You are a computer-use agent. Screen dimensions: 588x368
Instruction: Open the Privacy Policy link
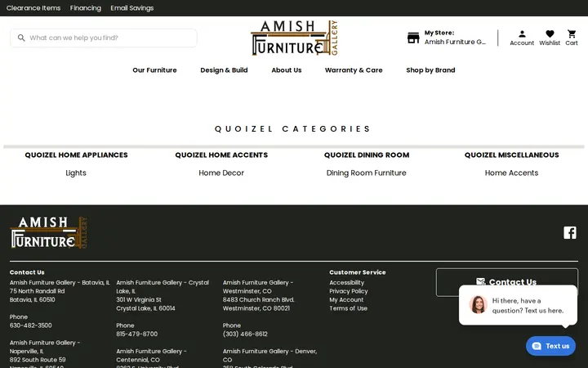click(x=349, y=291)
